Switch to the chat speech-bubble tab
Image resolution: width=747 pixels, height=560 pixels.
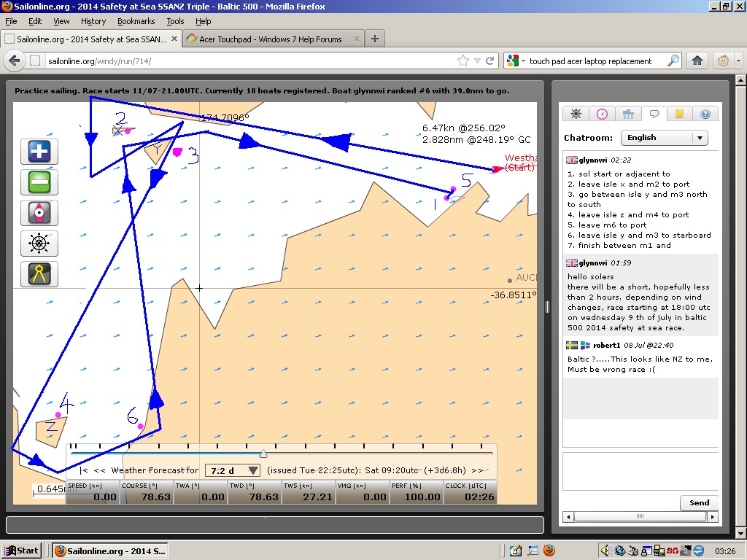point(654,114)
